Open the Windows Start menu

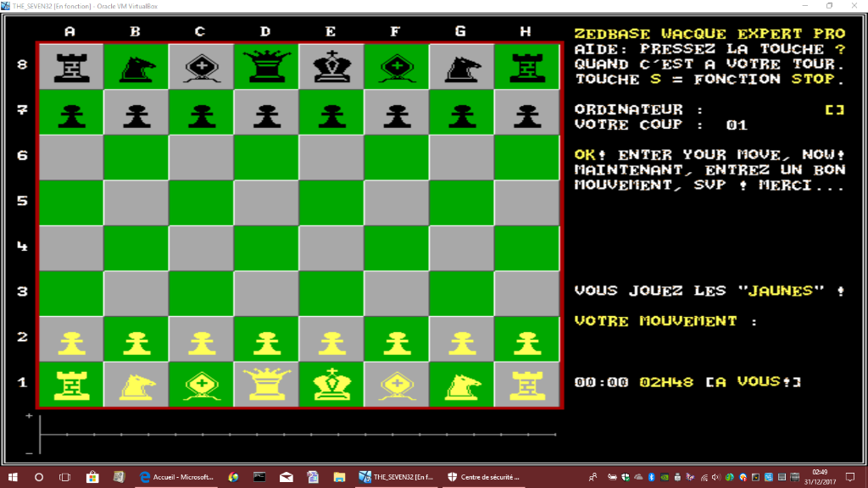click(x=13, y=477)
